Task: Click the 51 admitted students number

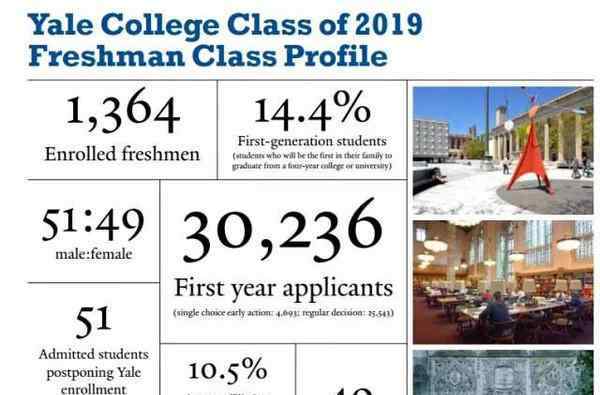Action: pyautogui.click(x=93, y=322)
